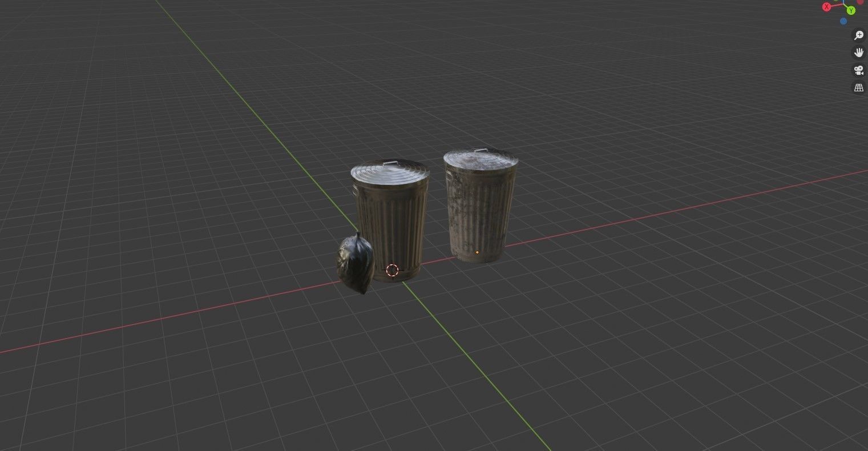Click the hand pan view icon

click(858, 53)
